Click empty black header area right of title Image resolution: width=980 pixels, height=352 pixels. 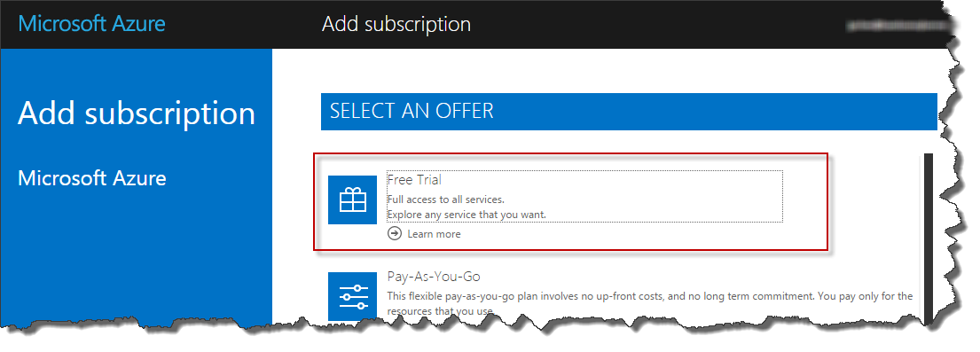pyautogui.click(x=656, y=25)
